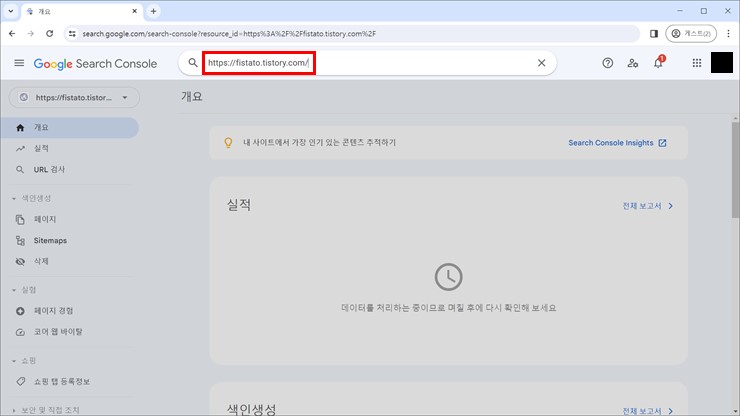Open 전체 보고서 for 색인생성 card
Screen dimensions: 740x416
[648, 411]
